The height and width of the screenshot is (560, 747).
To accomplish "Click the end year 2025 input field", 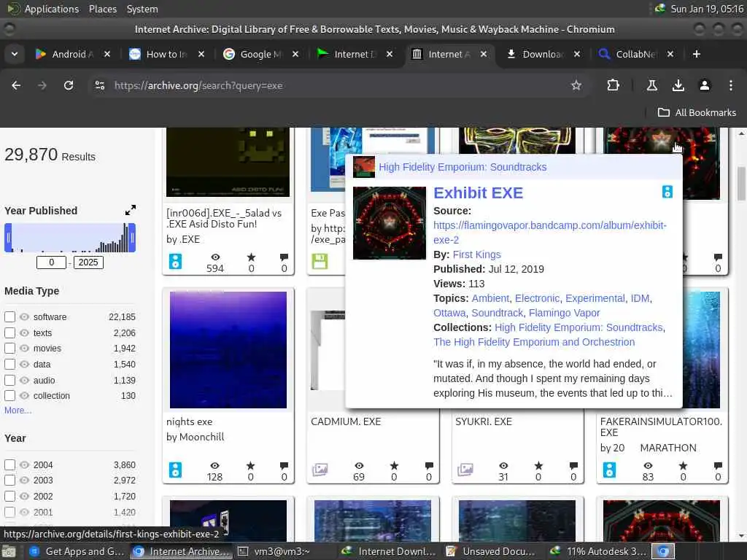I will click(88, 262).
